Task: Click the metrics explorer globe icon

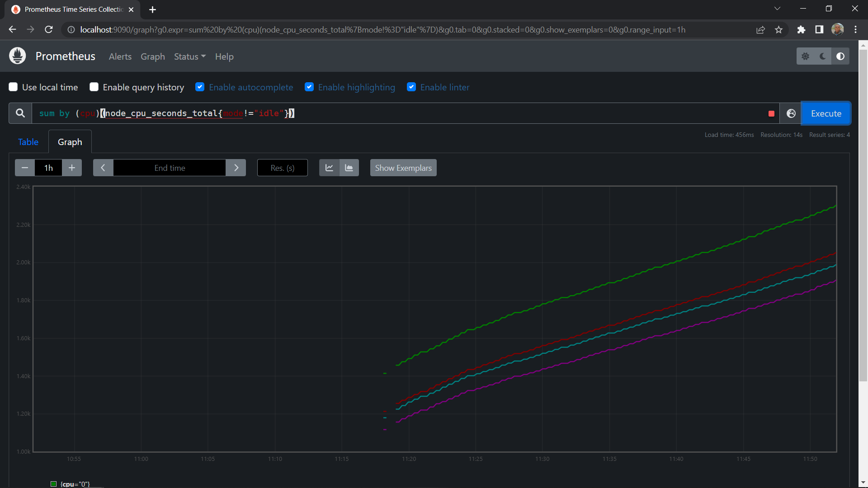Action: 791,113
